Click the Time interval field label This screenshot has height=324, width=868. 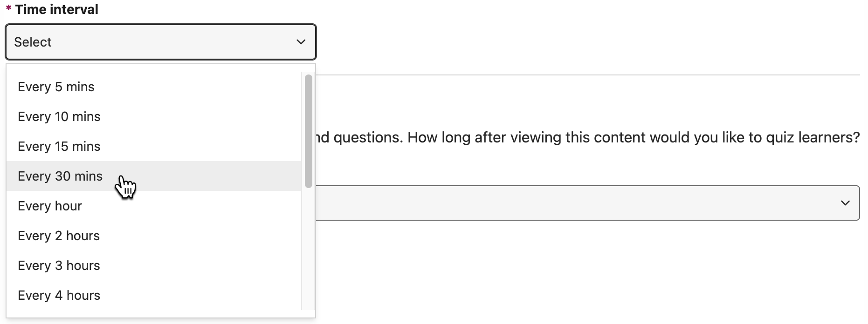point(56,9)
